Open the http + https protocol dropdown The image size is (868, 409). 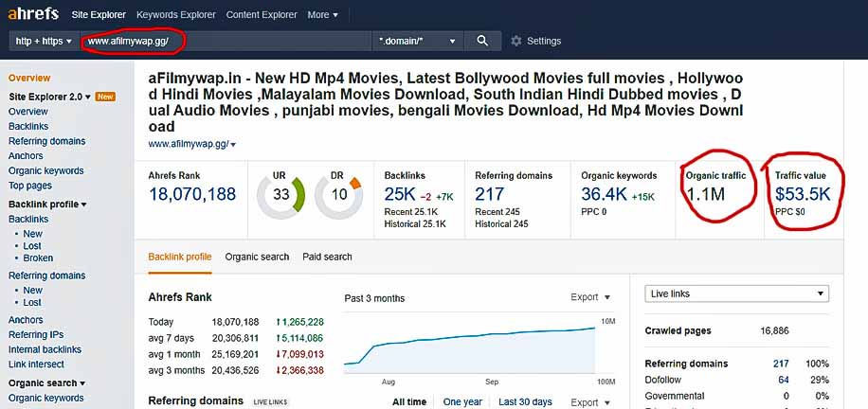pos(44,41)
